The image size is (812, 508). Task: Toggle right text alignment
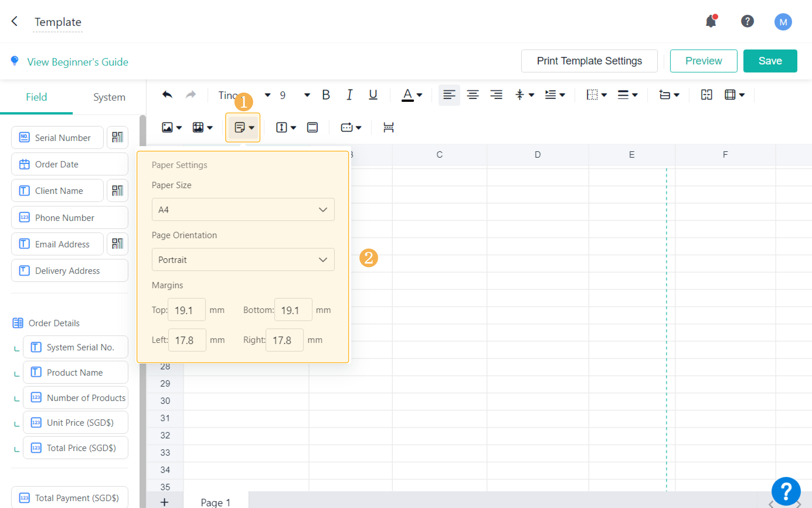[x=496, y=95]
